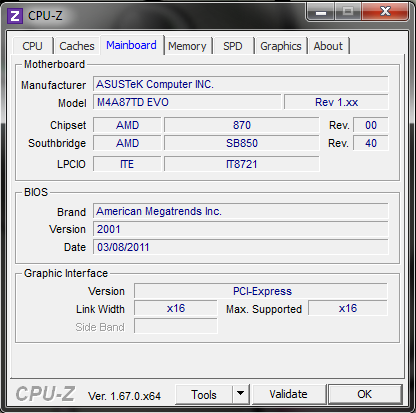Click the Manufacturer label

coord(54,85)
